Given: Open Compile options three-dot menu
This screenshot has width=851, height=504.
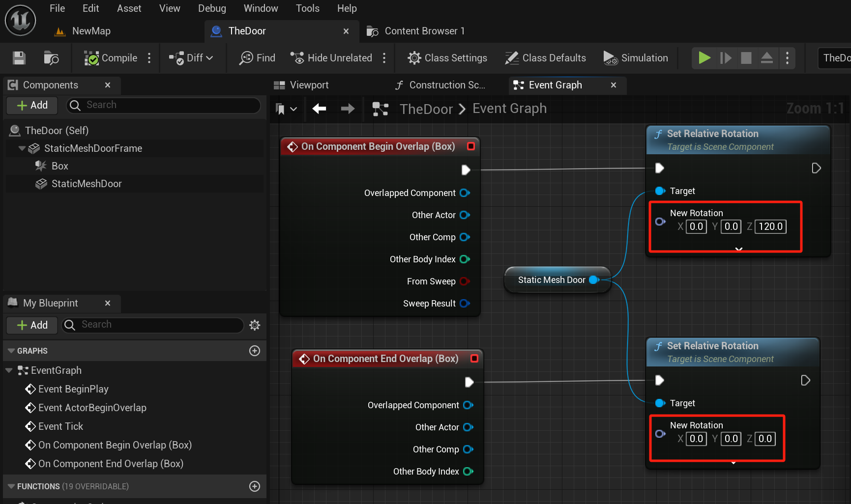Looking at the screenshot, I should 149,58.
